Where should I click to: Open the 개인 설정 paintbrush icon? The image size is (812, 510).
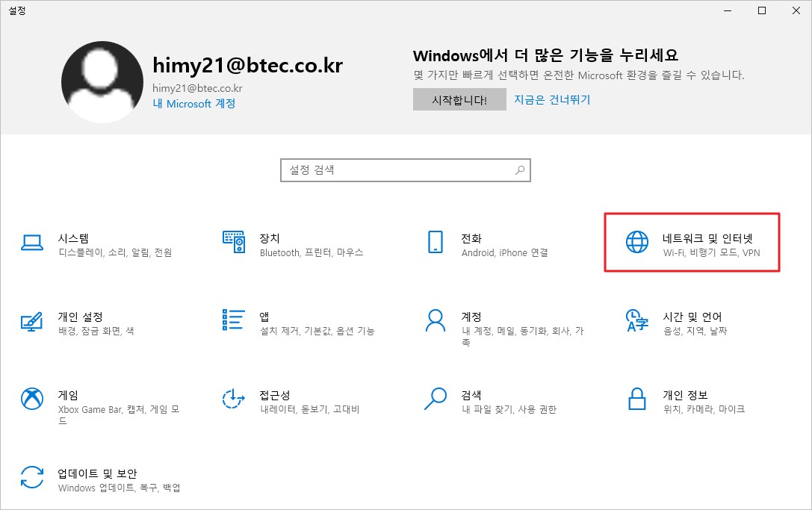coord(31,321)
